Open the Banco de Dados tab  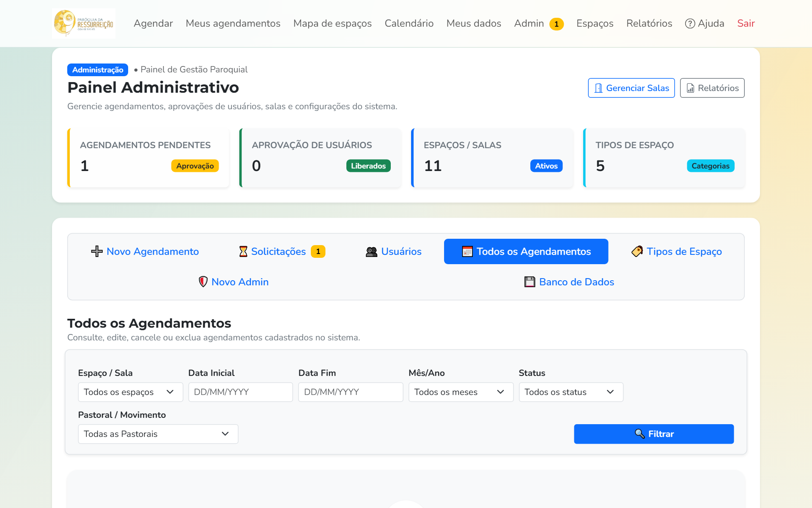coord(569,282)
